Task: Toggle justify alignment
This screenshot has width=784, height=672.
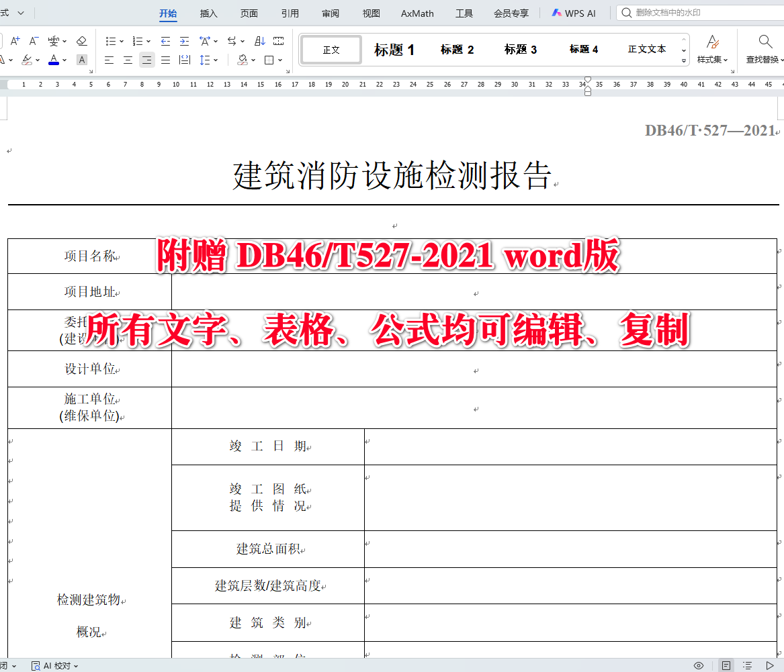Action: pyautogui.click(x=165, y=60)
